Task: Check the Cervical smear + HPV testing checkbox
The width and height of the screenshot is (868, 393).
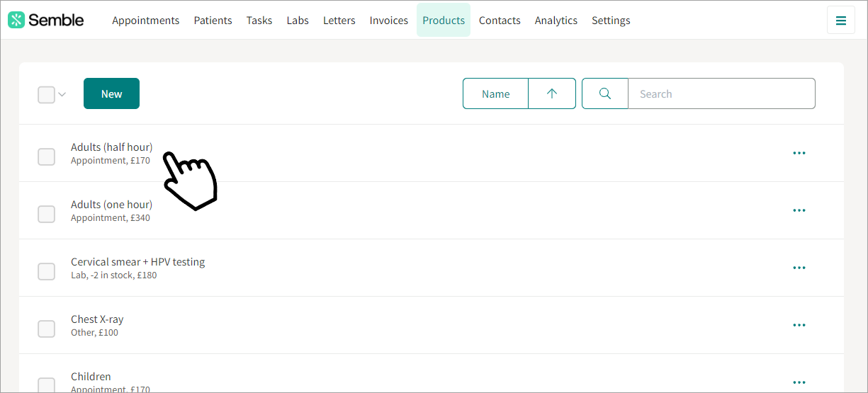Action: coord(46,271)
